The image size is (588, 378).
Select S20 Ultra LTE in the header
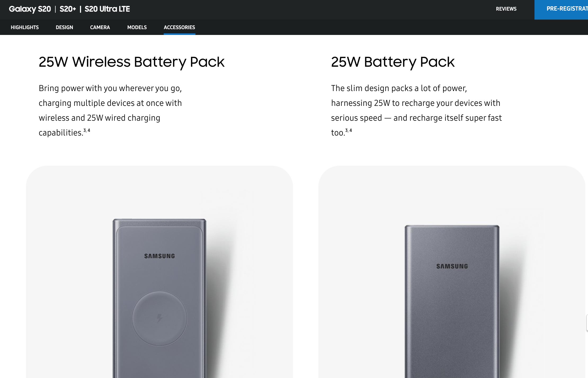[107, 9]
